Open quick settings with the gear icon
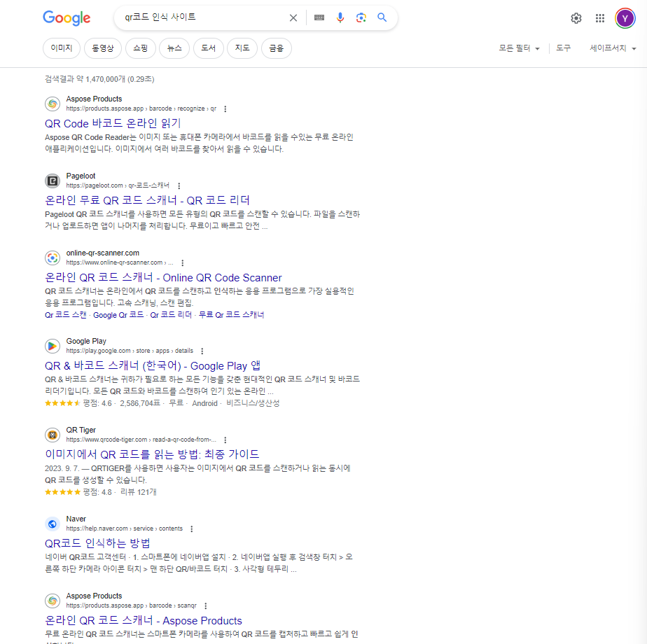 576,18
